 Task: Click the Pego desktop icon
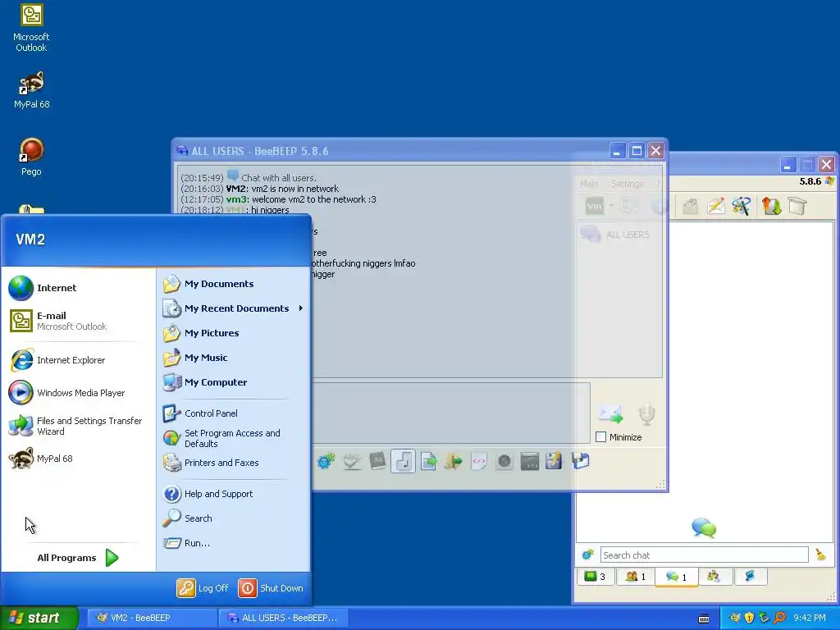pyautogui.click(x=31, y=157)
